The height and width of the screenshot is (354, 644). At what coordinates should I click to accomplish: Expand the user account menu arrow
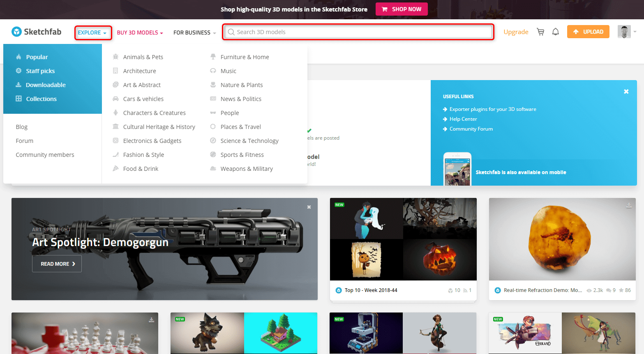tap(635, 32)
